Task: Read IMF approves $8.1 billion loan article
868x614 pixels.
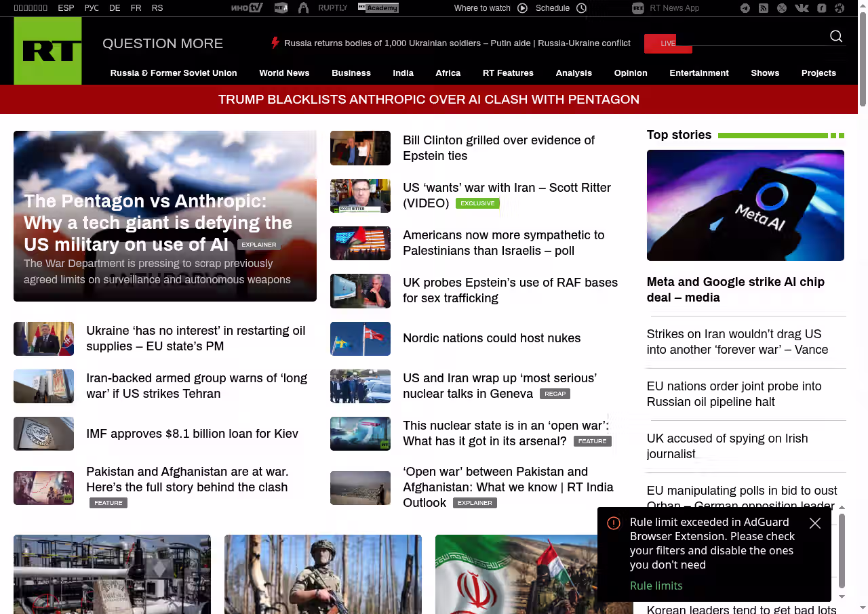Action: 192,434
